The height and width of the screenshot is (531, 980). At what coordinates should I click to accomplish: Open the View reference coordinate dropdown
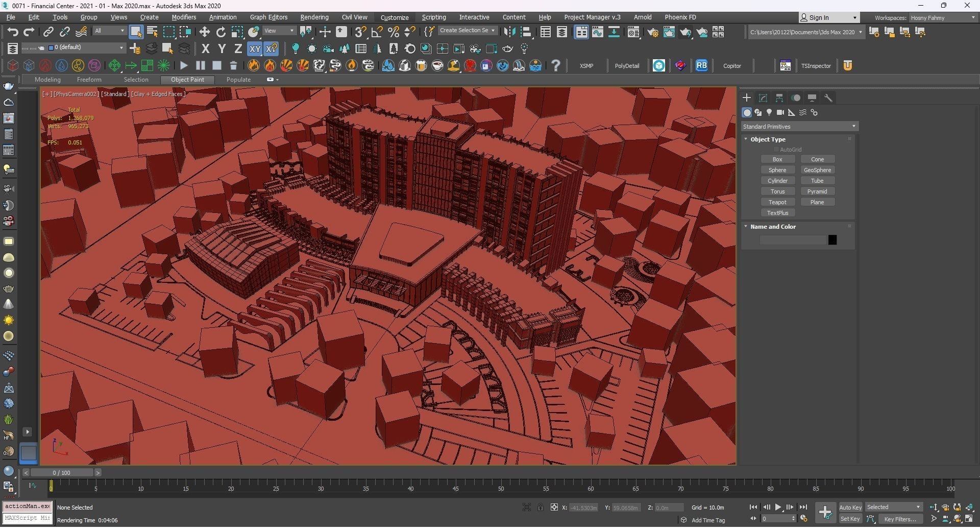coord(279,31)
